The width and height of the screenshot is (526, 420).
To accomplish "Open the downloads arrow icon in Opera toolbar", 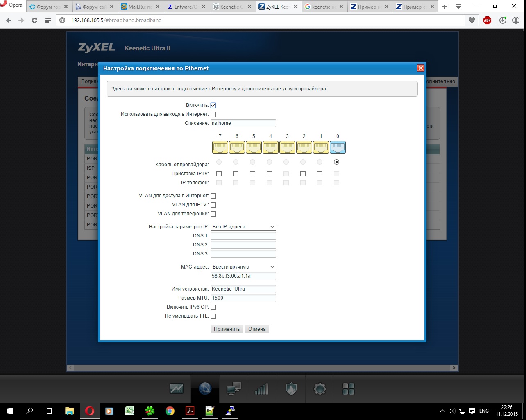I will (503, 20).
